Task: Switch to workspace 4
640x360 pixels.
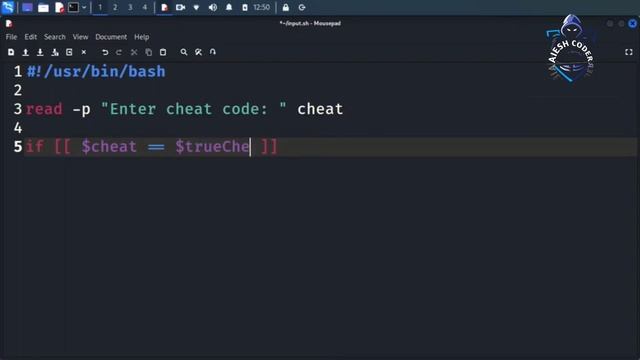Action: coord(144,7)
